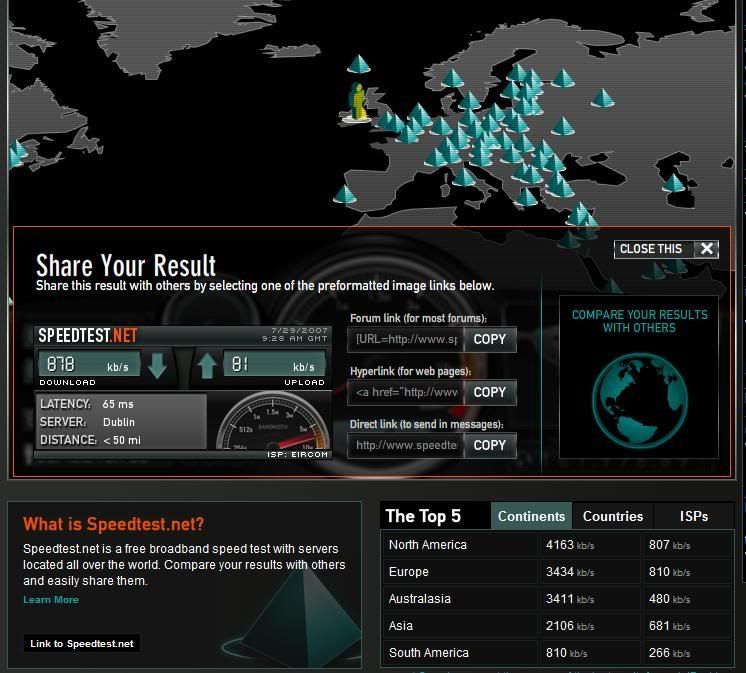The height and width of the screenshot is (673, 746).
Task: Copy the forum link
Action: pos(489,339)
